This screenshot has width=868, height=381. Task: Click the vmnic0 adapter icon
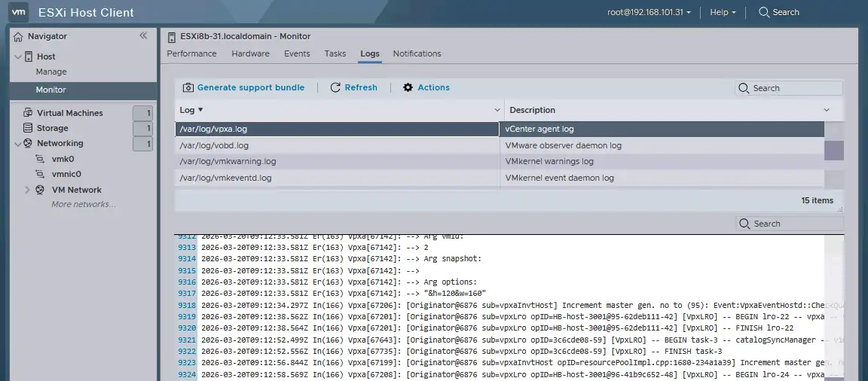click(x=40, y=174)
